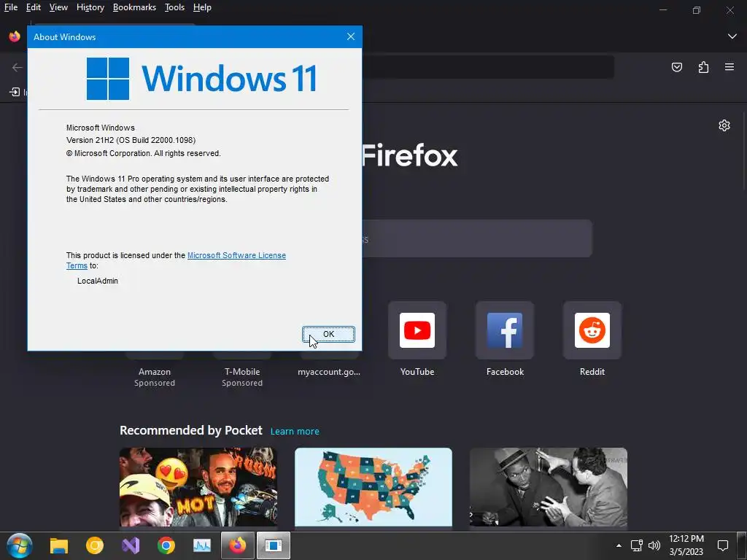Viewport: 747px width, 560px height.
Task: Click Learn more next to Pocket
Action: coord(295,432)
